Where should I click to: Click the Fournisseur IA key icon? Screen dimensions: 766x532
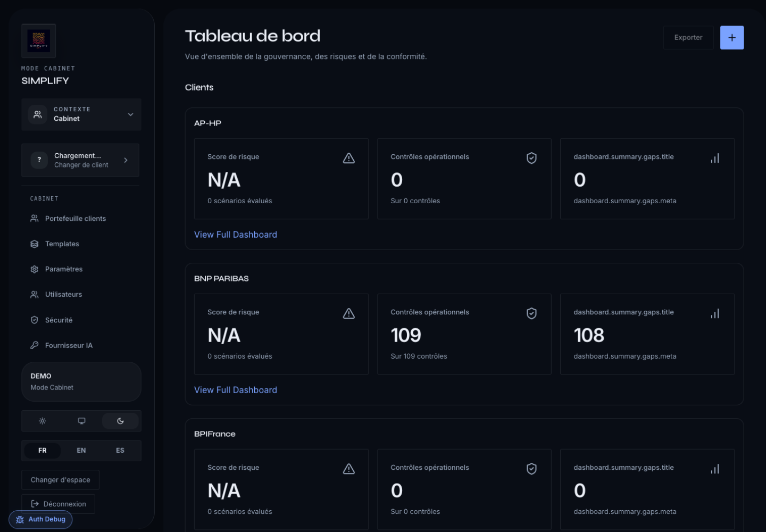coord(35,345)
